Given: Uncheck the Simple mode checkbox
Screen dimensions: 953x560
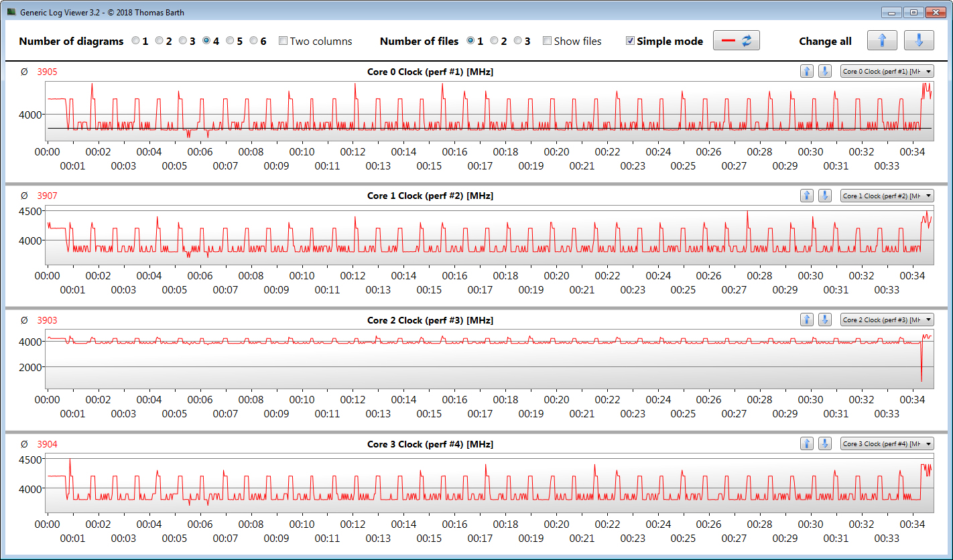Looking at the screenshot, I should (x=630, y=41).
